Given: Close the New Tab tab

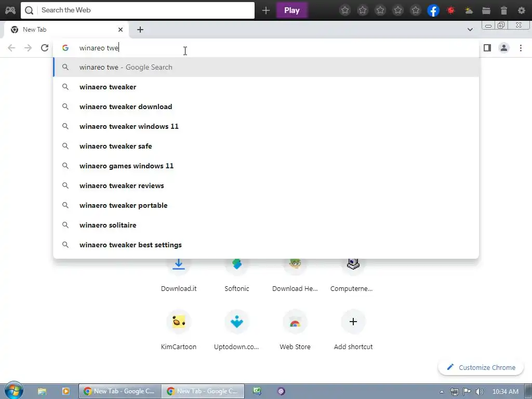Looking at the screenshot, I should tap(121, 30).
